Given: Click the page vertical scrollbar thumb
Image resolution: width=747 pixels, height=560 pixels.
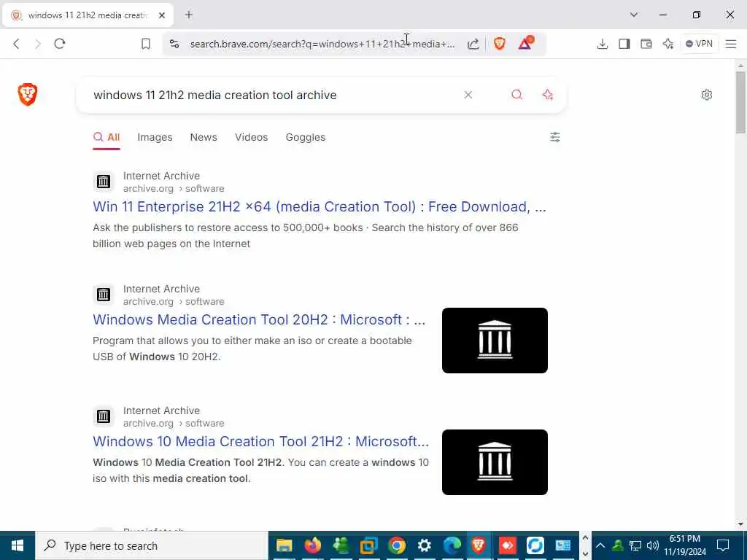Looking at the screenshot, I should tap(740, 102).
